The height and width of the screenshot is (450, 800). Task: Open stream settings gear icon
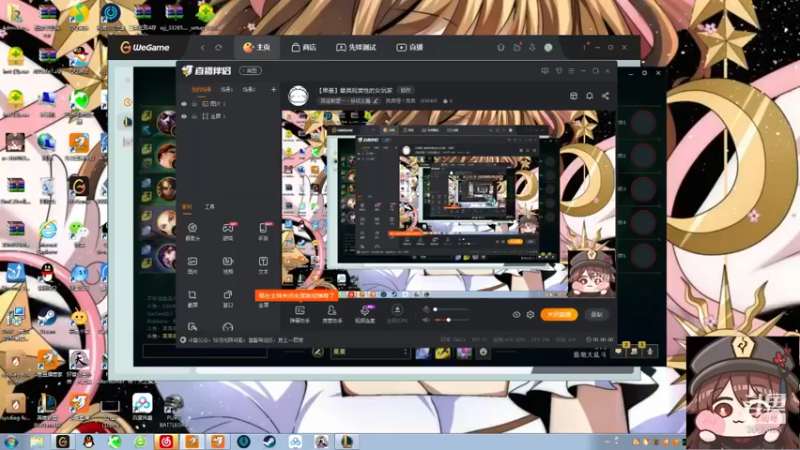tap(531, 315)
